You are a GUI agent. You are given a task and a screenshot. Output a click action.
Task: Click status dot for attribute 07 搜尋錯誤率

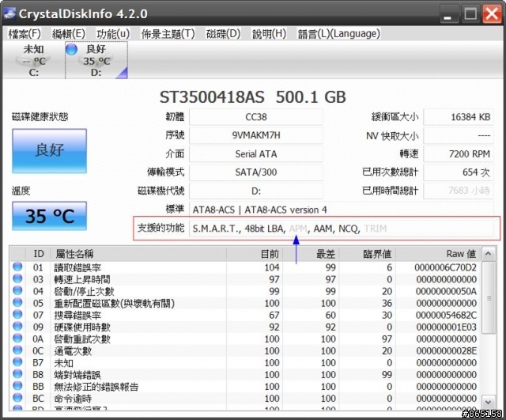(17, 315)
